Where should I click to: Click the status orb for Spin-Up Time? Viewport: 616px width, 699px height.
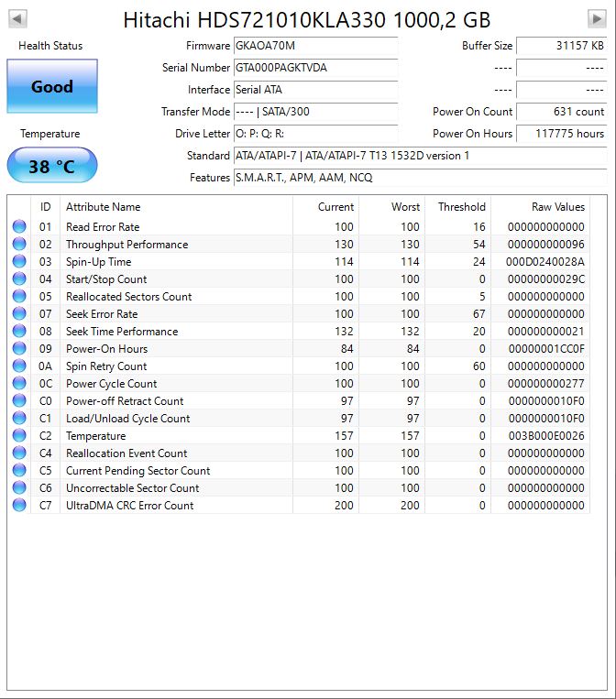coord(19,261)
